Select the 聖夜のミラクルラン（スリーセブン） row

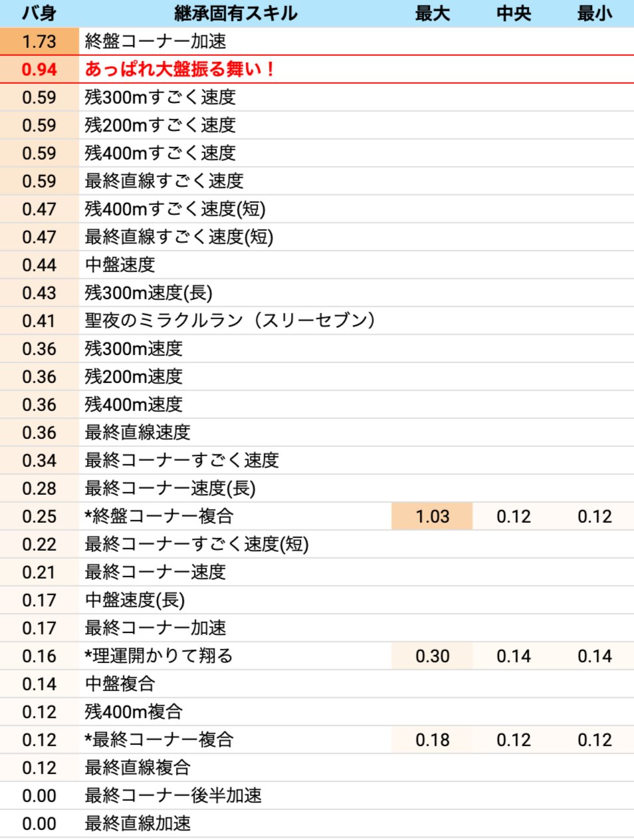(x=229, y=321)
